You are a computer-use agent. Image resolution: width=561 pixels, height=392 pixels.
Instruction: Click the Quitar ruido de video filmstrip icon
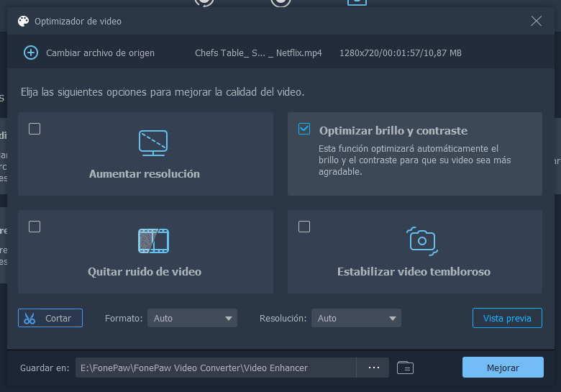[153, 241]
